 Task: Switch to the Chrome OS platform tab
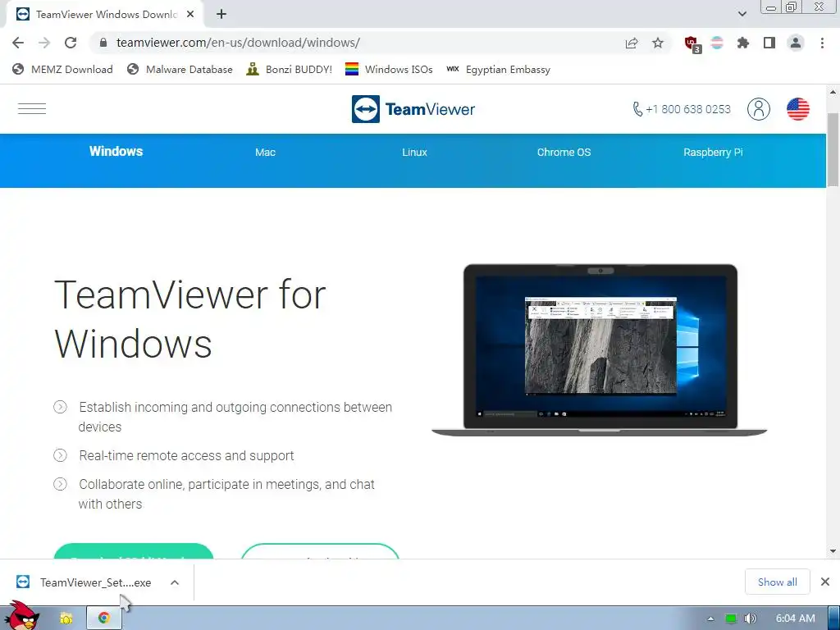coord(564,152)
